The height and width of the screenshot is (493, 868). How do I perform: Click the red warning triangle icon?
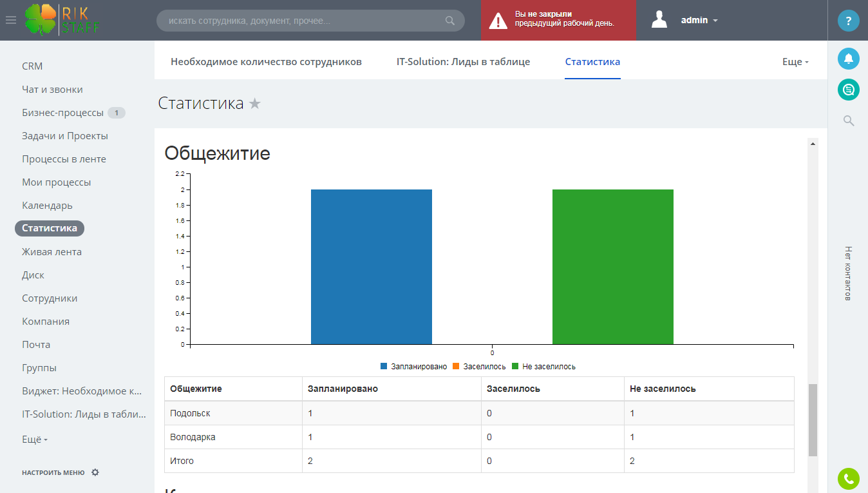click(x=498, y=21)
